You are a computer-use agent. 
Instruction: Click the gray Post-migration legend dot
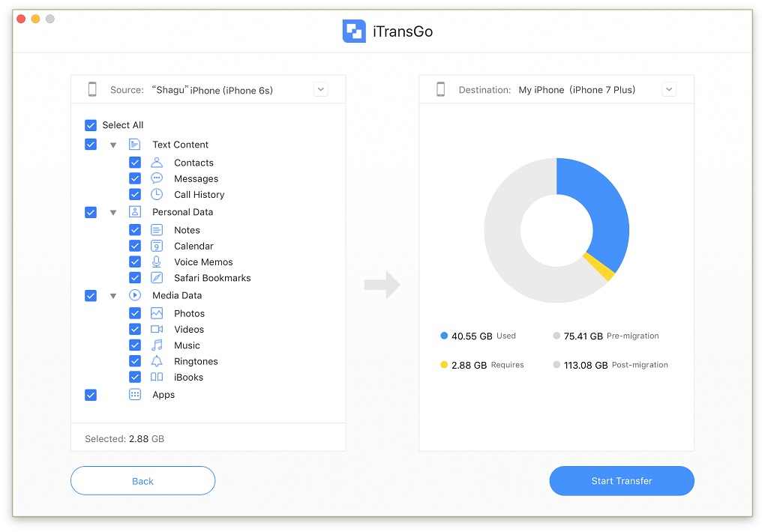coord(556,365)
